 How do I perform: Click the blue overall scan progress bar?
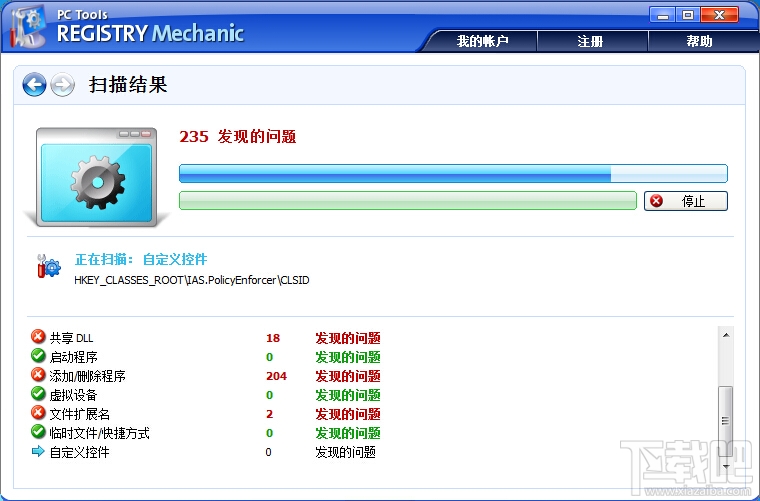(x=453, y=173)
